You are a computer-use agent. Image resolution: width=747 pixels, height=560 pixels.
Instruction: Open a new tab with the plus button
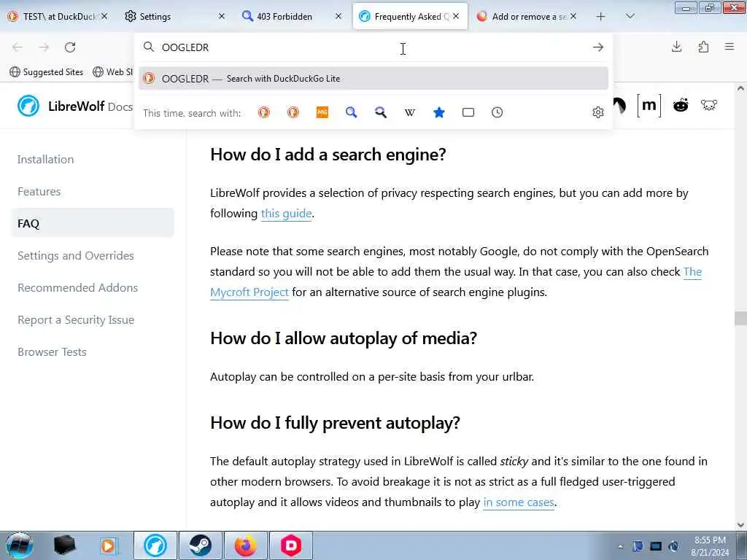(601, 16)
